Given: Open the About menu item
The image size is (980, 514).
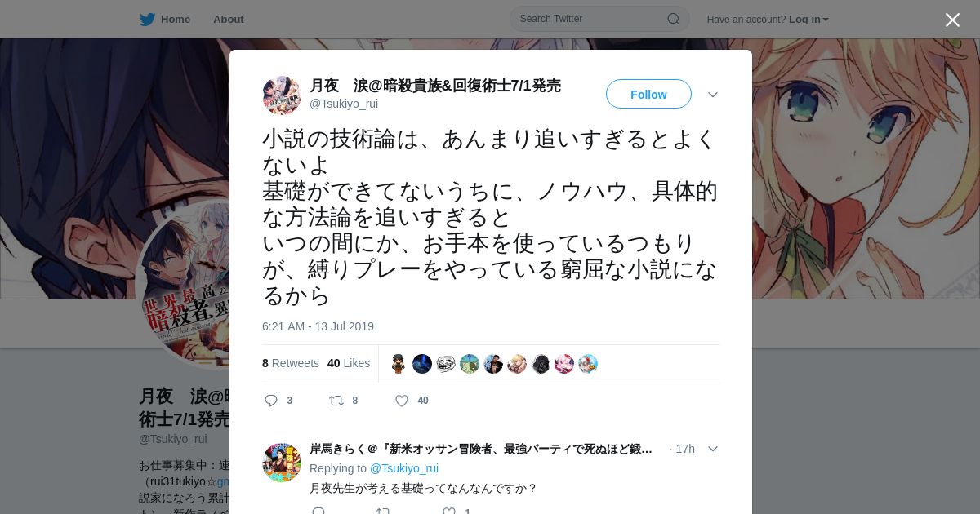Looking at the screenshot, I should [229, 20].
